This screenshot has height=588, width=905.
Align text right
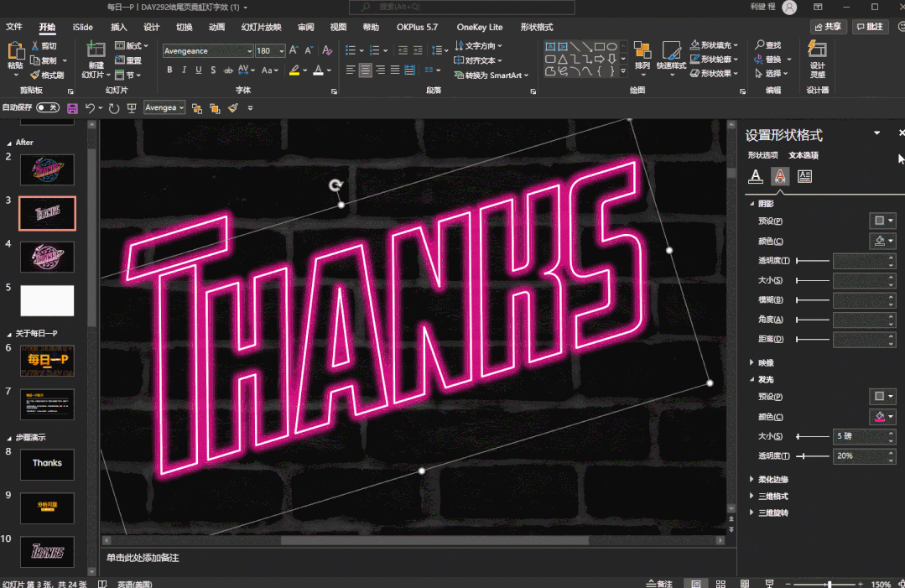click(x=380, y=70)
